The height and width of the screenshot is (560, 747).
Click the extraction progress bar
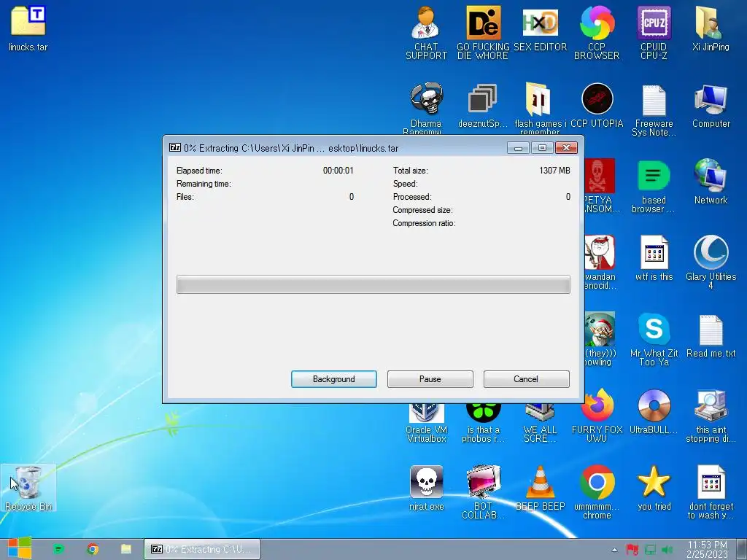coord(373,284)
